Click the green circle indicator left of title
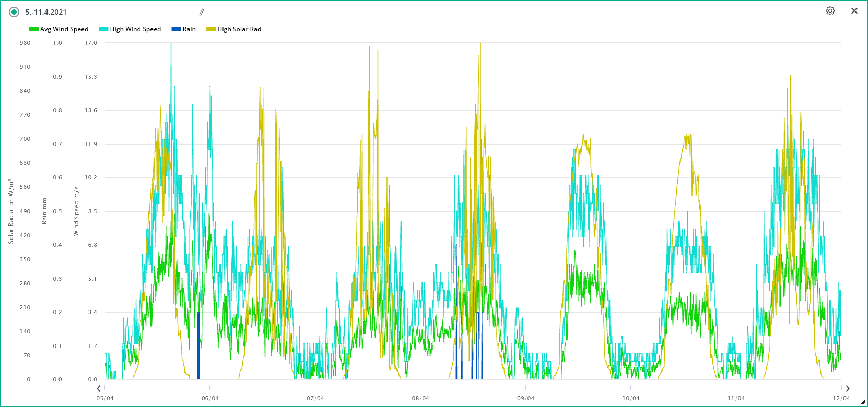The image size is (868, 407). [14, 12]
